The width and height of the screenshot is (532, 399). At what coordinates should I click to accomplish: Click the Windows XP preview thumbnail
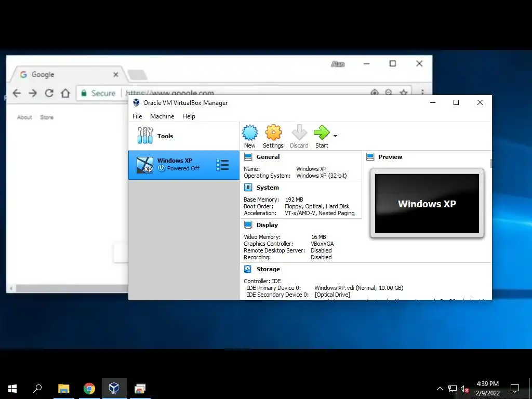pyautogui.click(x=427, y=204)
